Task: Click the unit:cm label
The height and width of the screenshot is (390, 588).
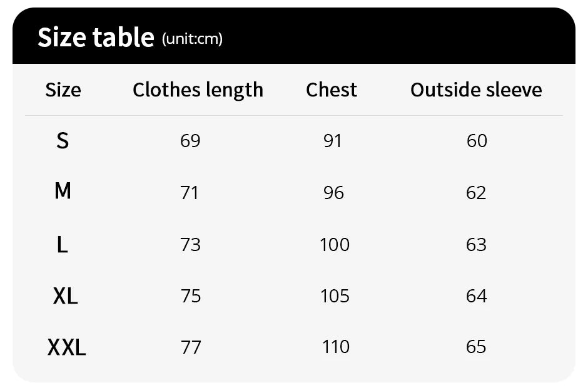Action: click(x=192, y=39)
